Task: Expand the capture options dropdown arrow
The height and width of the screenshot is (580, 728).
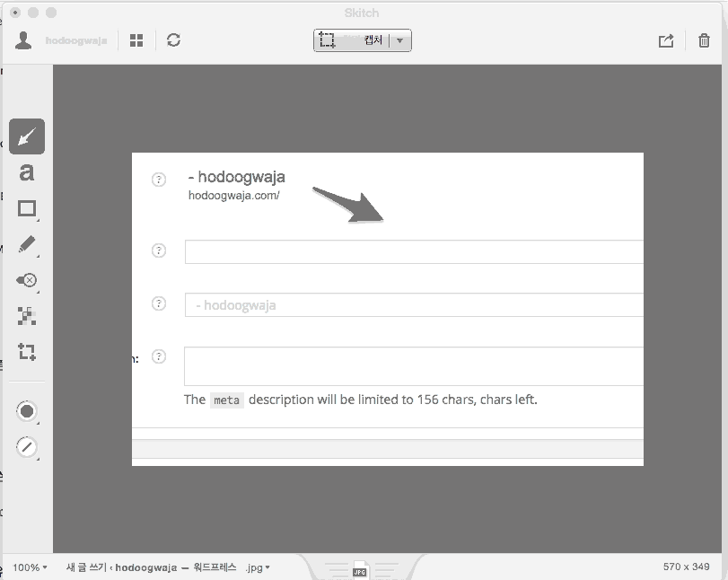Action: (x=399, y=40)
